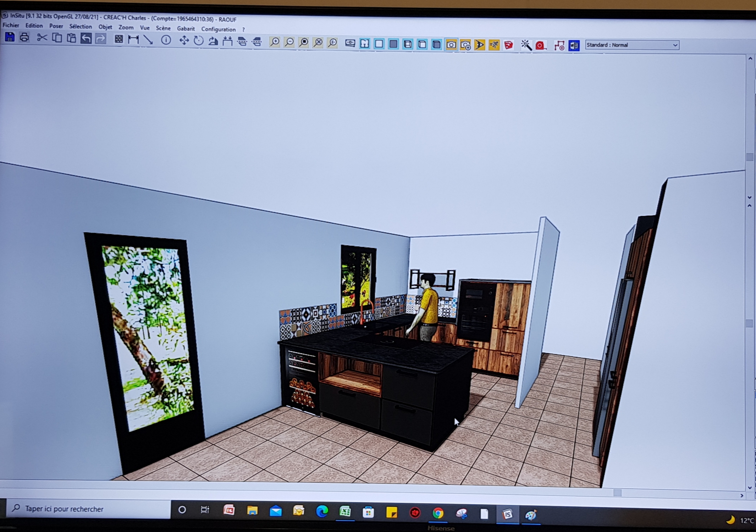This screenshot has height=532, width=756.
Task: Open the ? help menu
Action: coord(243,30)
